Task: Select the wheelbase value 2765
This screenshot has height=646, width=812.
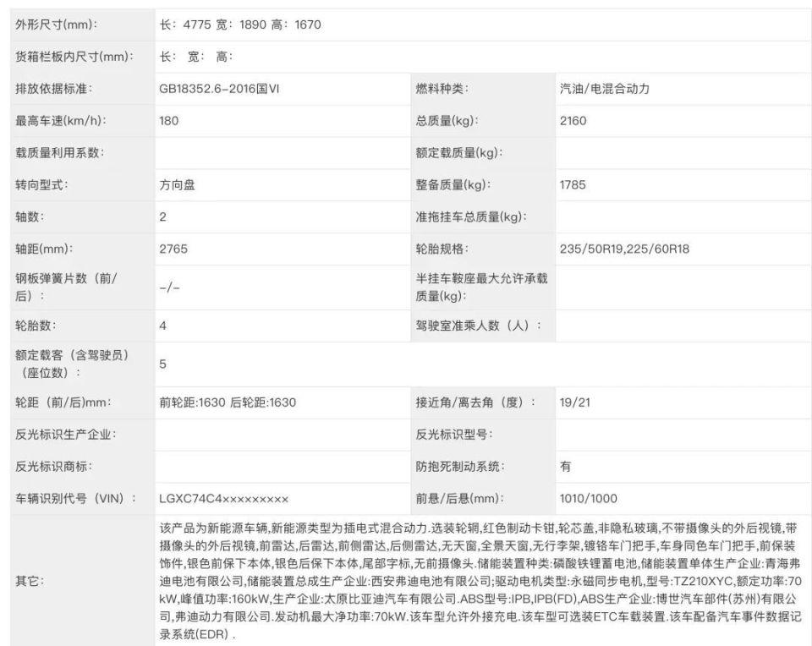Action: click(x=173, y=249)
